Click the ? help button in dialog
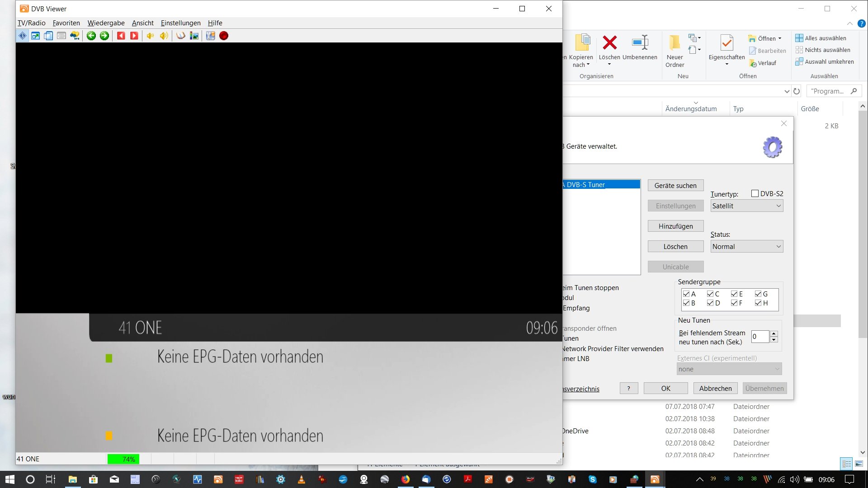Viewport: 868px width, 488px height. (x=629, y=389)
